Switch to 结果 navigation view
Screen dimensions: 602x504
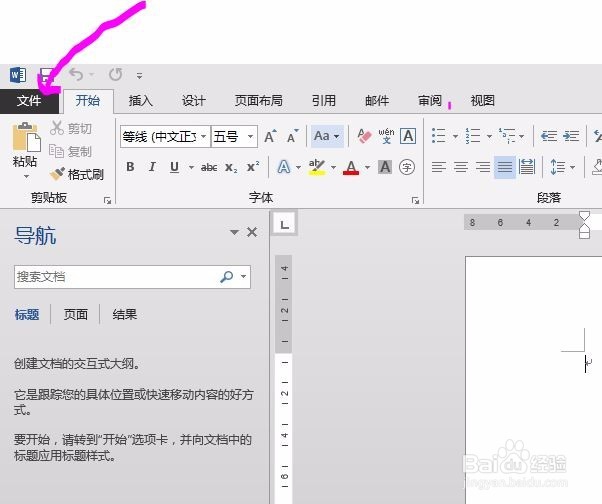125,314
